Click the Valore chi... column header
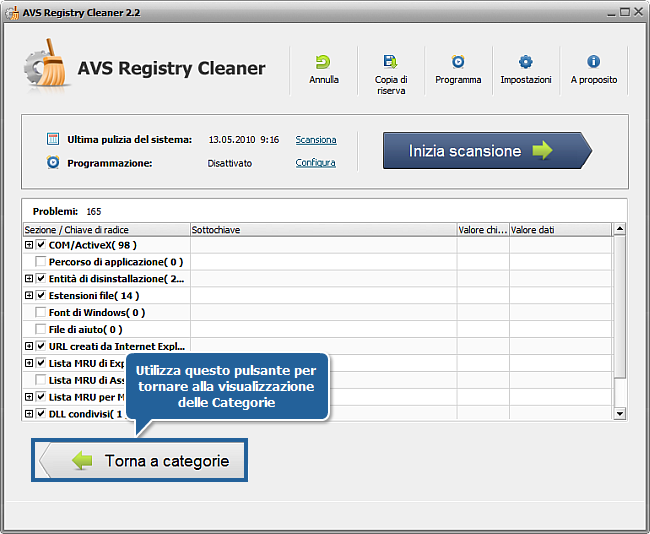The width and height of the screenshot is (650, 534). [x=483, y=230]
